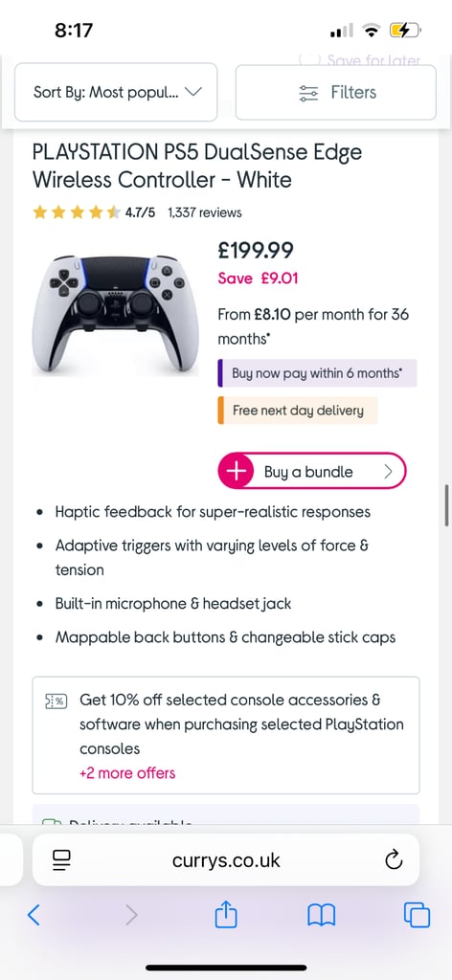Open the page reader menu icon
452x980 pixels.
point(62,860)
